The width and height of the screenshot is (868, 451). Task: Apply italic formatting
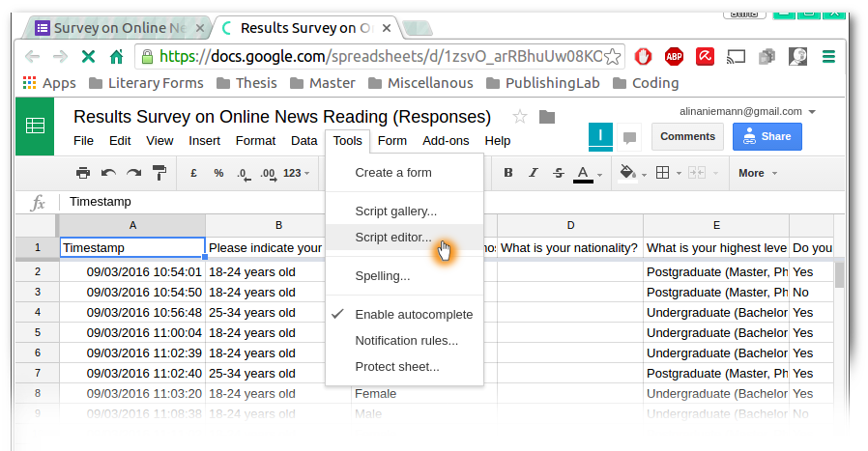534,173
